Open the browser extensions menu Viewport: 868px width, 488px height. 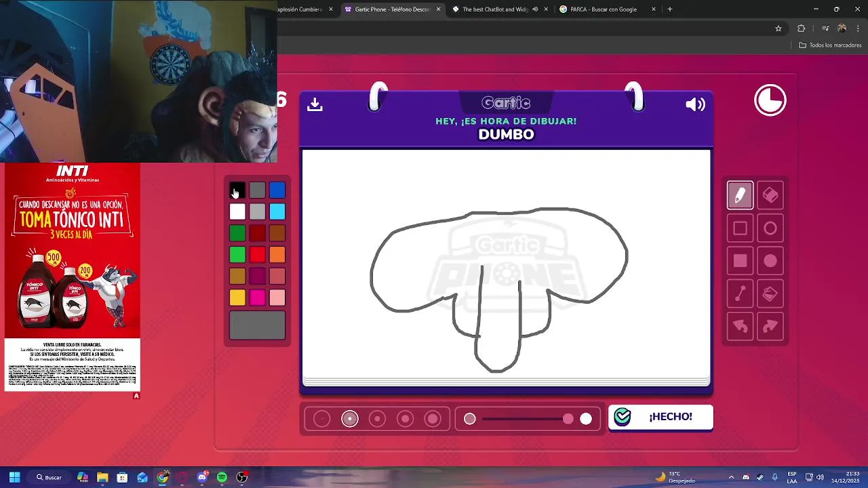click(x=802, y=28)
